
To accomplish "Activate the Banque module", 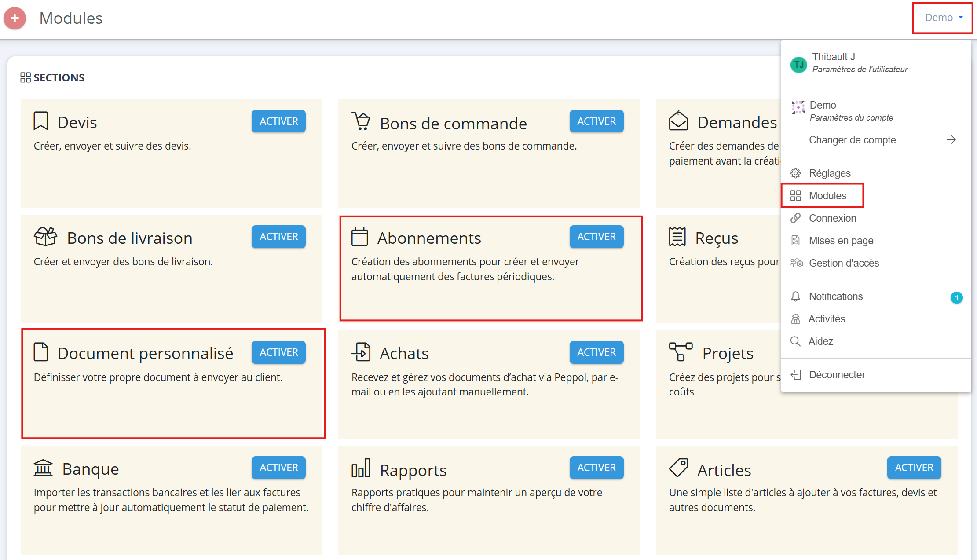I will point(278,468).
